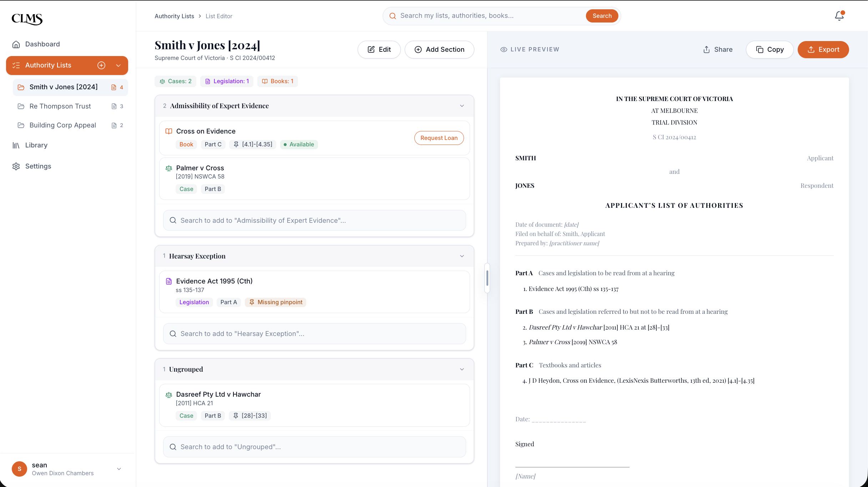Toggle the Cases: 2 filter chip
This screenshot has height=487, width=868.
pyautogui.click(x=175, y=81)
